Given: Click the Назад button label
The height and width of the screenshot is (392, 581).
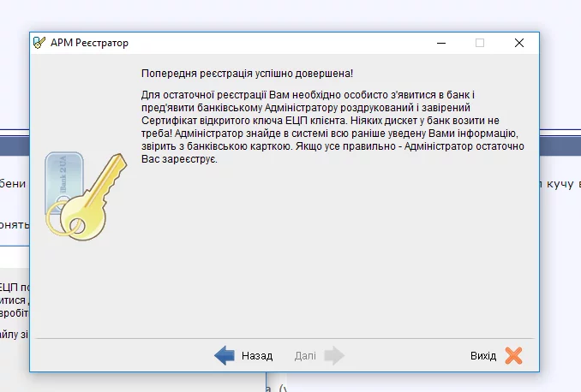Looking at the screenshot, I should pos(257,356).
